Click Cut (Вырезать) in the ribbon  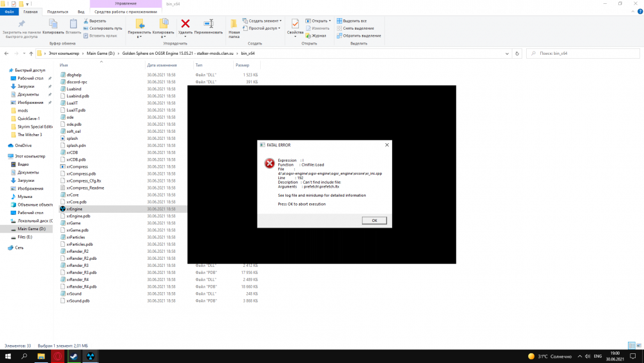coord(95,21)
